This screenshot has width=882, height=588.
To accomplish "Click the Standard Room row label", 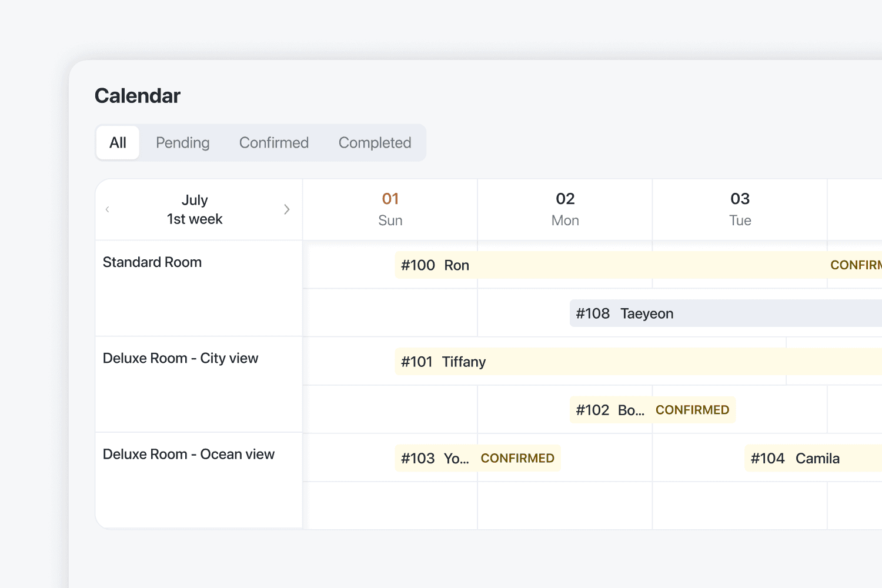I will point(152,262).
